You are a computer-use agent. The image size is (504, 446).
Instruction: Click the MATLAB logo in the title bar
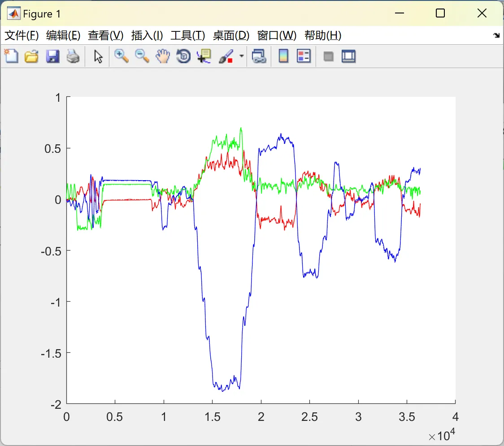(14, 13)
